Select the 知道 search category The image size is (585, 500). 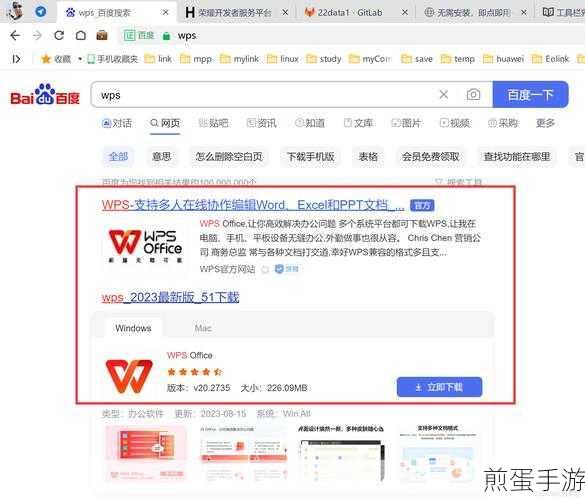310,123
